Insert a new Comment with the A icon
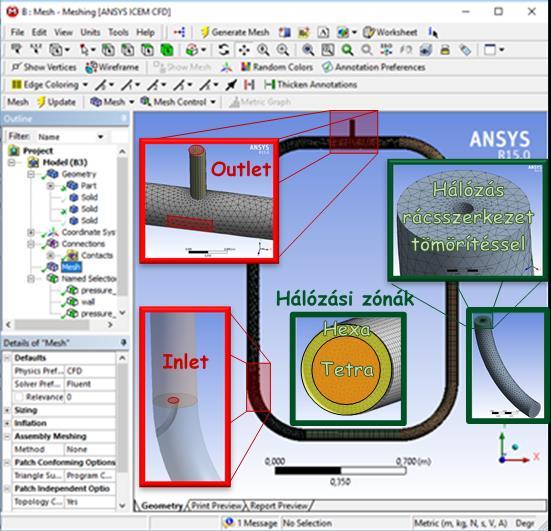 pyautogui.click(x=323, y=32)
